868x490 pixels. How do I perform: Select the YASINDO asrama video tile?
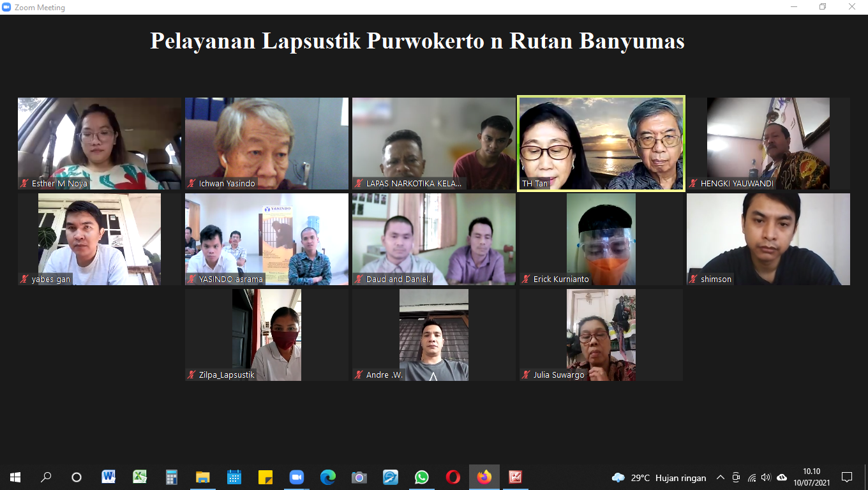point(267,239)
